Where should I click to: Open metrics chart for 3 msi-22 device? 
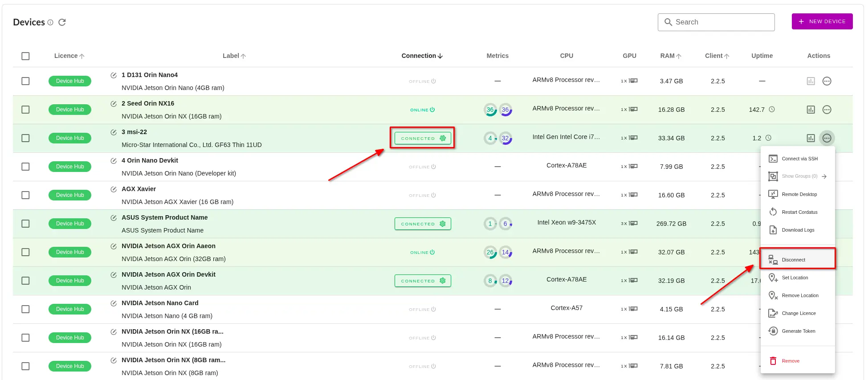[811, 138]
